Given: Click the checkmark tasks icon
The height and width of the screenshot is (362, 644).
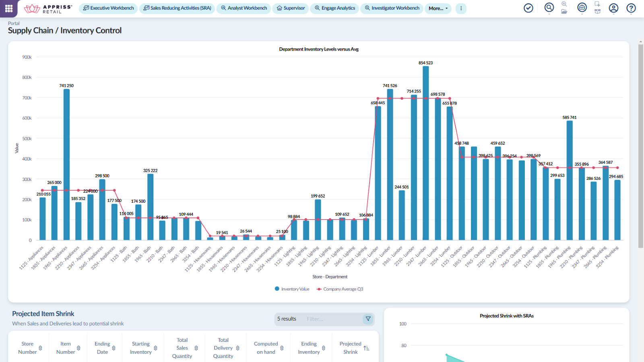Looking at the screenshot, I should click(x=528, y=8).
